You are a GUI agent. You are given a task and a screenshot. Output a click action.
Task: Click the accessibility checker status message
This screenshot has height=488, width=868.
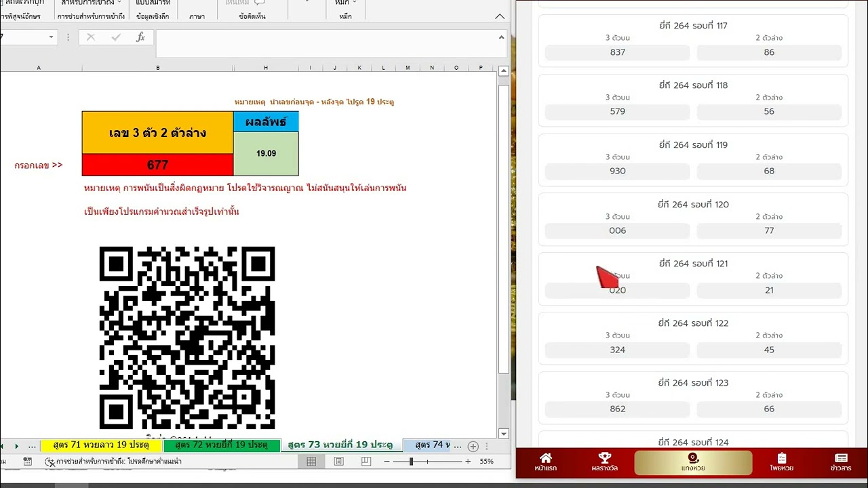(113, 462)
